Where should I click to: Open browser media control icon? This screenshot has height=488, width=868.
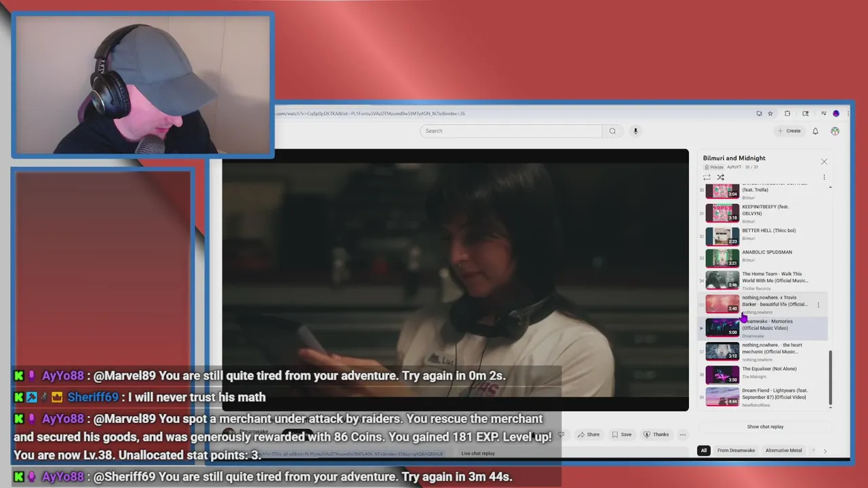823,113
